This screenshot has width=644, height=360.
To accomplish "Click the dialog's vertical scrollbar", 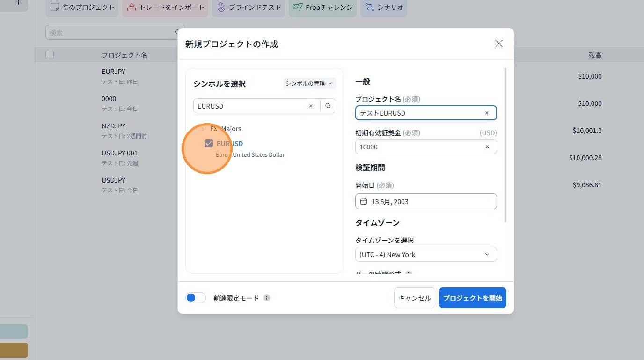I will (505, 145).
